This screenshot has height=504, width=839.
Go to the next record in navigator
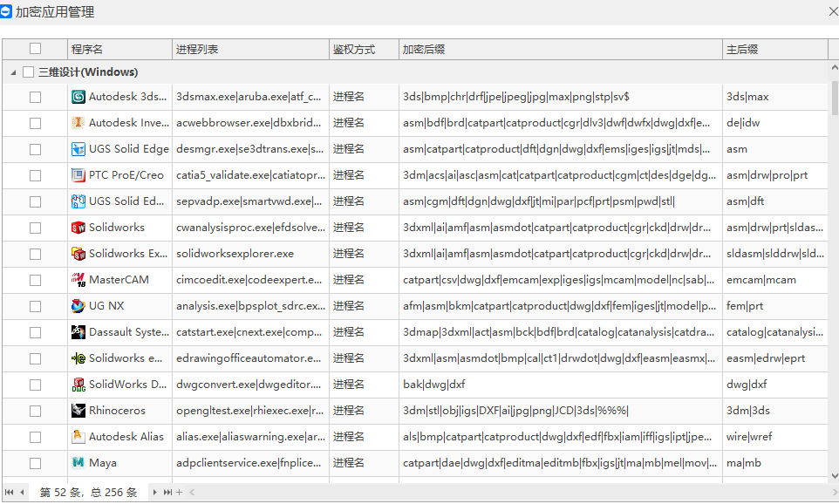point(154,493)
